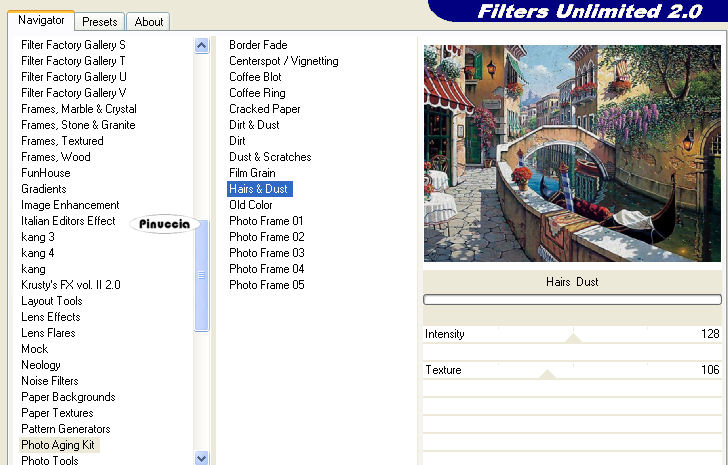The height and width of the screenshot is (465, 728).
Task: Select Frames, Stone & Granite category
Action: click(x=78, y=125)
